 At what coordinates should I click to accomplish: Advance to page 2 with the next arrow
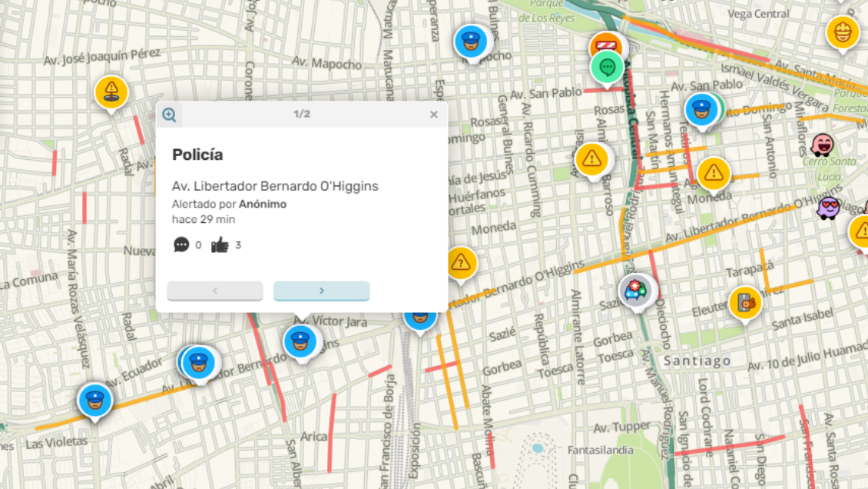[x=321, y=291]
